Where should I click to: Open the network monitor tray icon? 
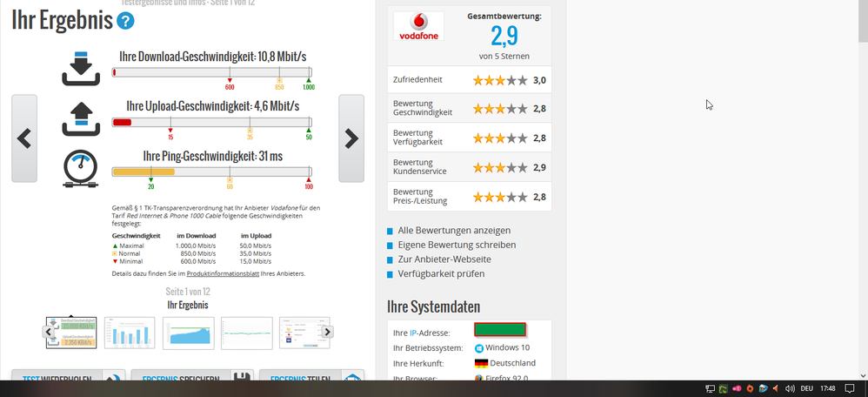[x=711, y=388]
